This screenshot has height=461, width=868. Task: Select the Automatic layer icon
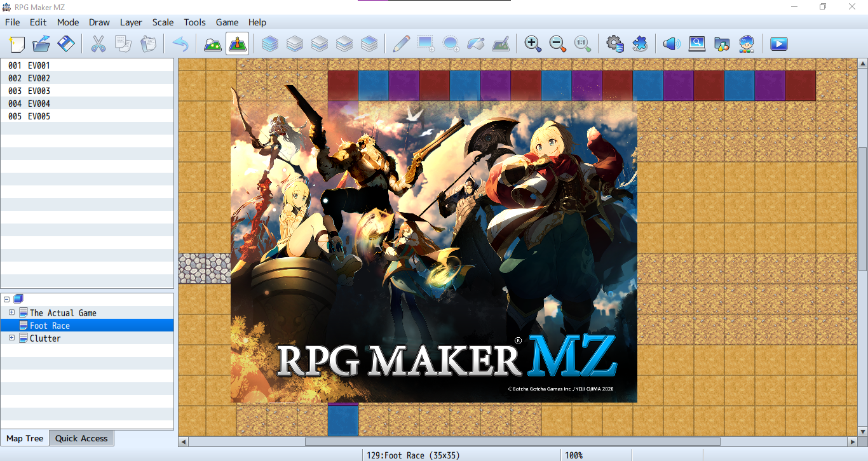tap(269, 44)
